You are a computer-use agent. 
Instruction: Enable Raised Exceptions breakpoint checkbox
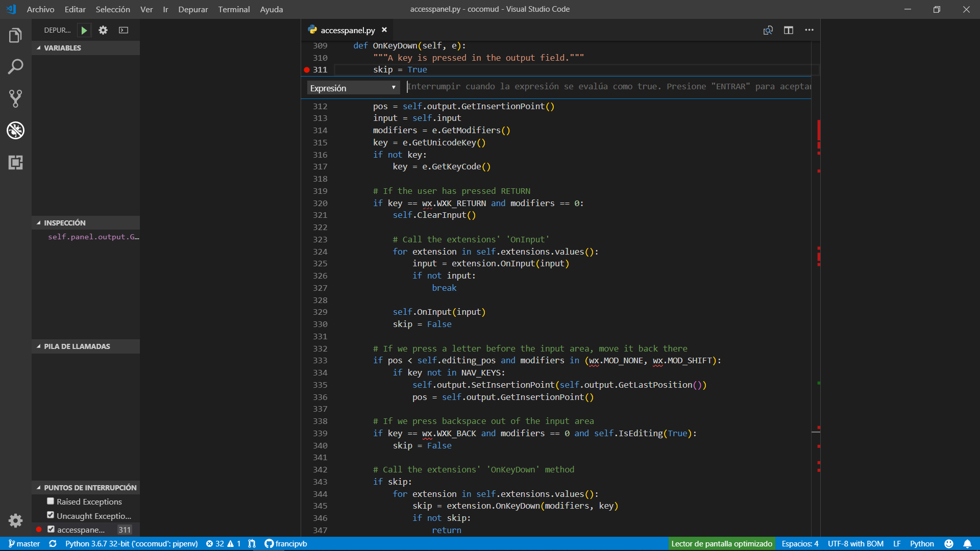click(x=51, y=502)
